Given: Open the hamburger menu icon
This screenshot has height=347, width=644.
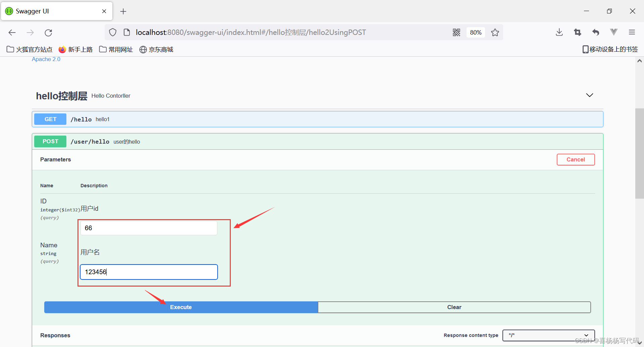Looking at the screenshot, I should [x=632, y=32].
